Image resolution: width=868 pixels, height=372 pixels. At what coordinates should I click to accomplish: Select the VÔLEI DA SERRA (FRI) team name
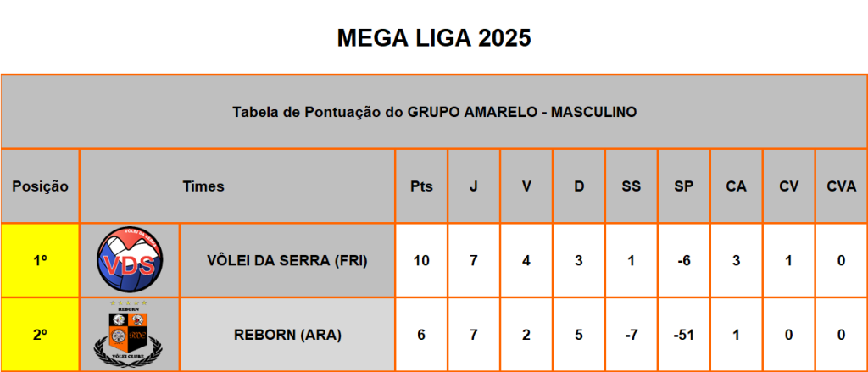point(287,260)
